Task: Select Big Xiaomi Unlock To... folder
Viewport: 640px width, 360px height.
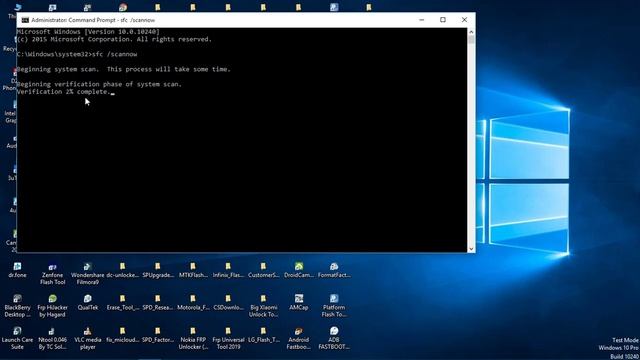Action: [263, 306]
